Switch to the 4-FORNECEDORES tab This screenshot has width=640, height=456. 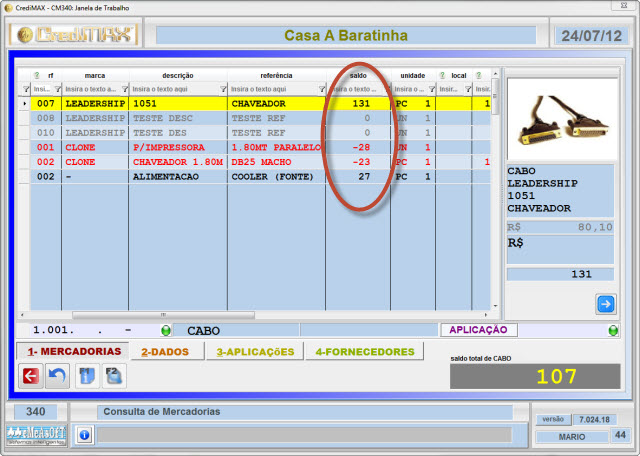point(364,352)
